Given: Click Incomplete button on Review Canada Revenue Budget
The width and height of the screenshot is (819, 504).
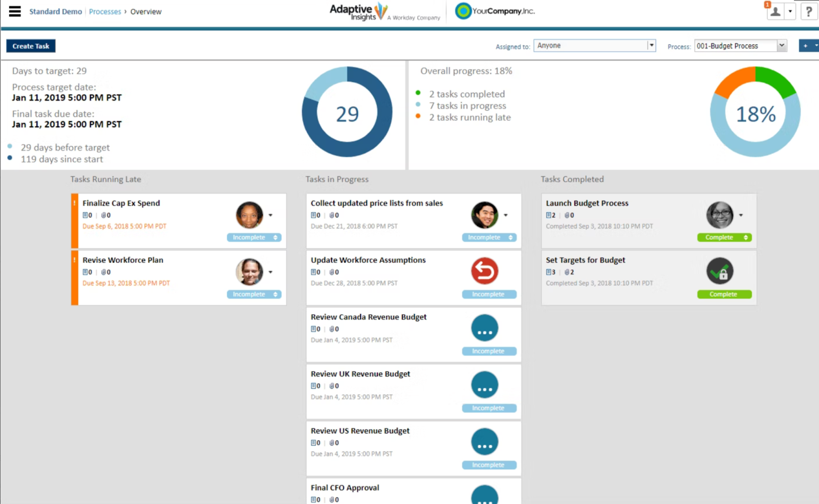Looking at the screenshot, I should (489, 351).
